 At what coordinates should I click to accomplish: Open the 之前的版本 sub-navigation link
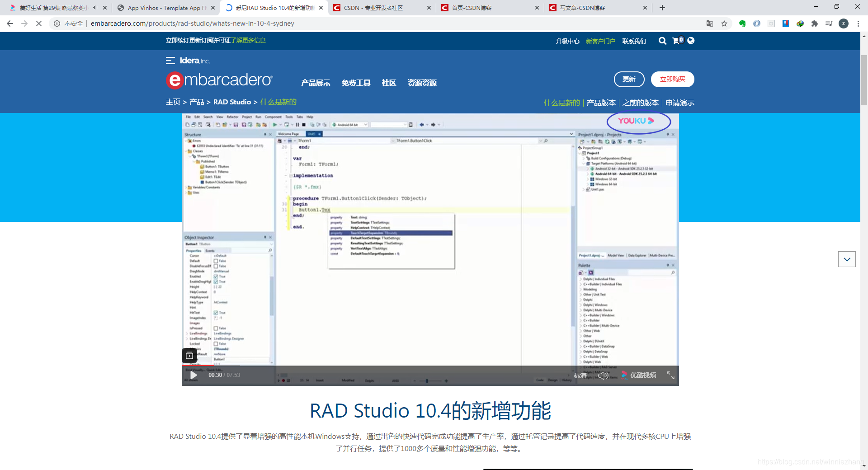(640, 103)
